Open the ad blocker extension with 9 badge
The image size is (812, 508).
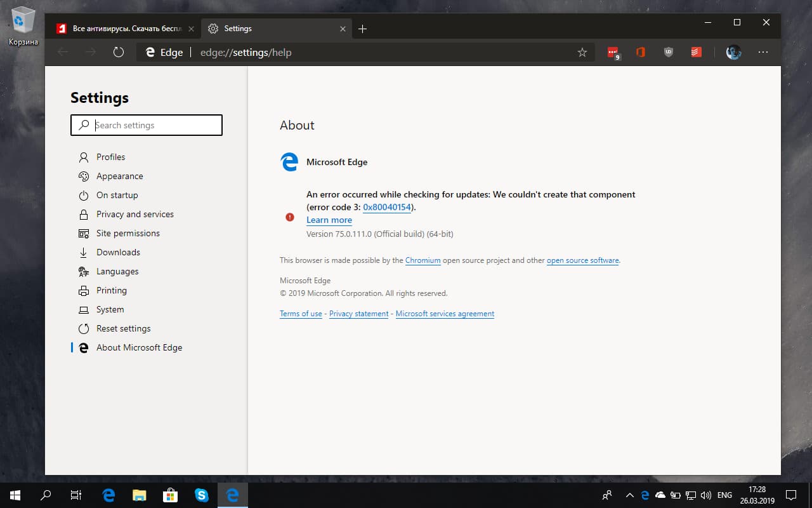click(x=612, y=52)
